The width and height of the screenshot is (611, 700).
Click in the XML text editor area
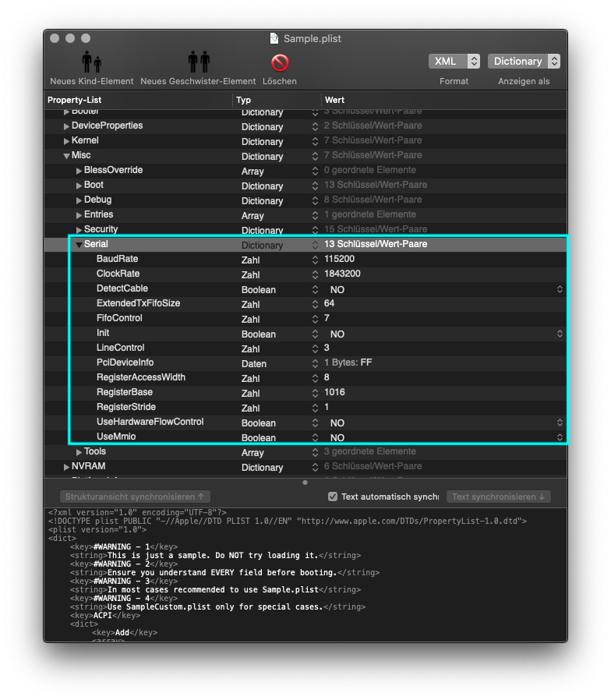[x=305, y=574]
